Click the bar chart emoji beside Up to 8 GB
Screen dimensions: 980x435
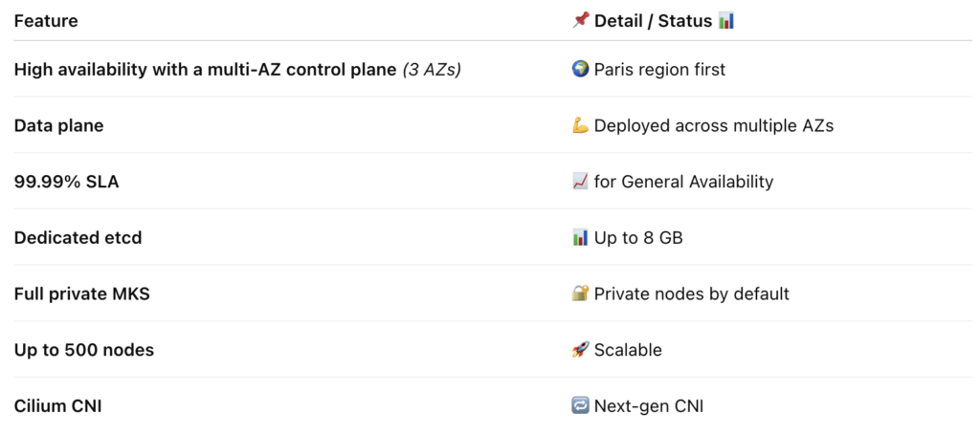coord(581,238)
